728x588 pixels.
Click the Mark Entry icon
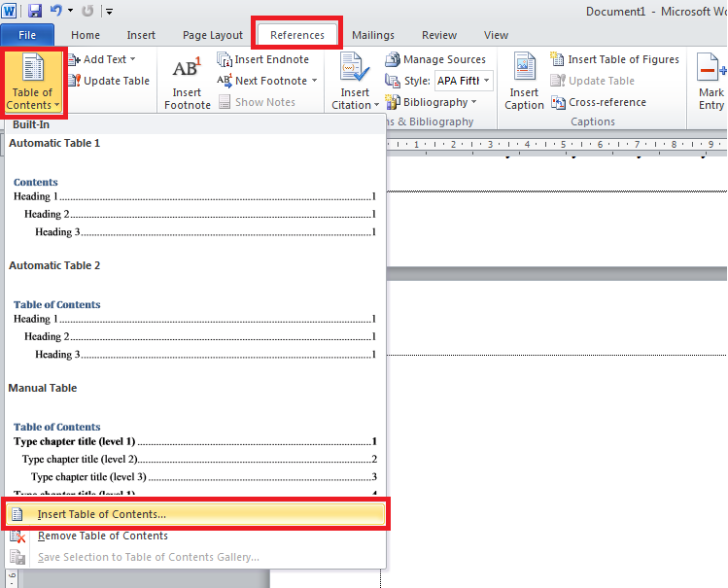tap(711, 68)
